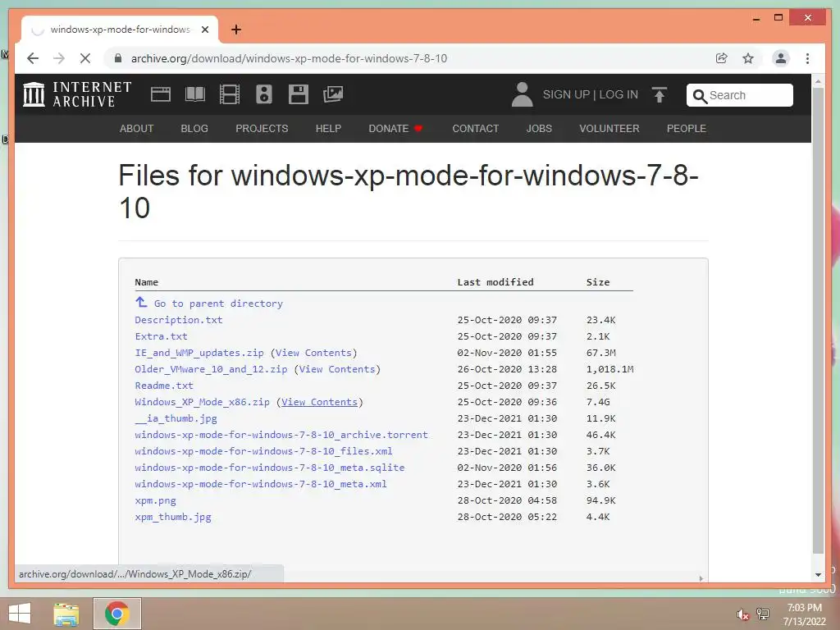Image resolution: width=840 pixels, height=630 pixels.
Task: View Contents of Windows_XP_Mode_x86.zip
Action: pyautogui.click(x=319, y=402)
